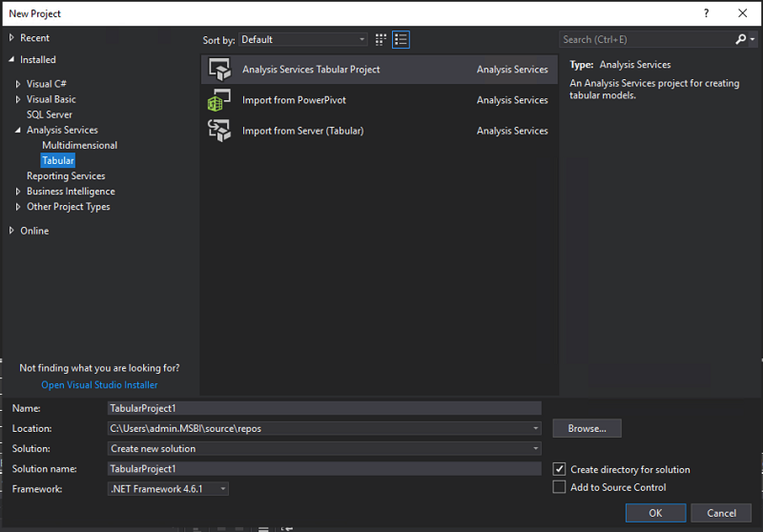Click the Online category label
763x532 pixels.
pyautogui.click(x=34, y=231)
